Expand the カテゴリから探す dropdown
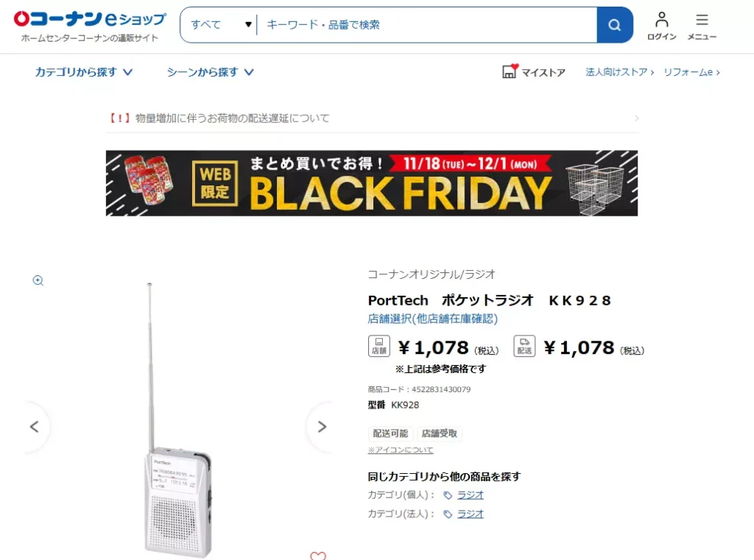 tap(83, 71)
